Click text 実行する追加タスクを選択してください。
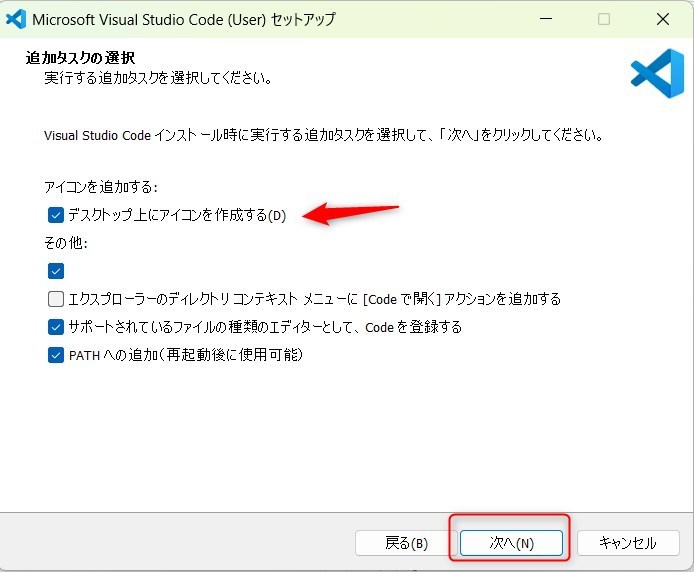 158,78
